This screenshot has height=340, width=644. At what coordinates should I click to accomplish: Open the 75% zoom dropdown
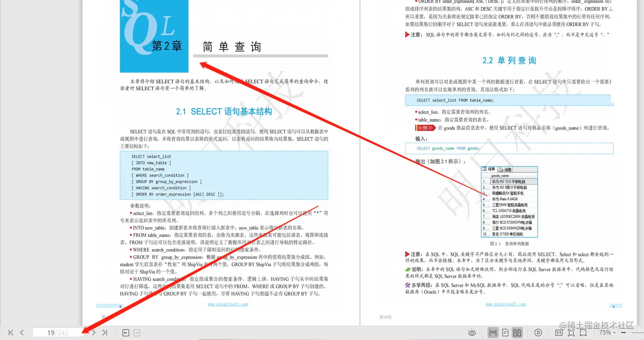pyautogui.click(x=609, y=333)
